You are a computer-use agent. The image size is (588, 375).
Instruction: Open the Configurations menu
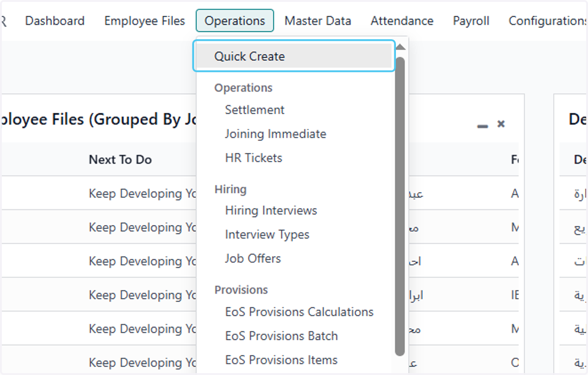[x=547, y=21]
